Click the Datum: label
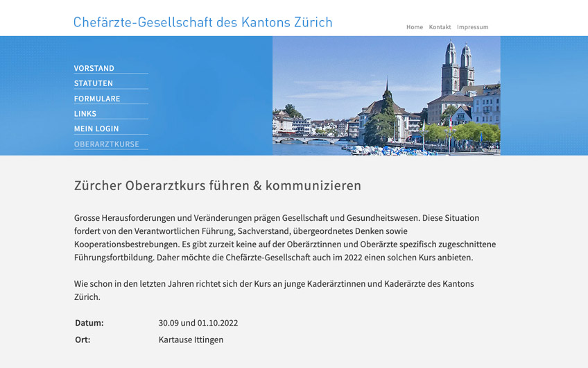This screenshot has height=368, width=588. [89, 323]
